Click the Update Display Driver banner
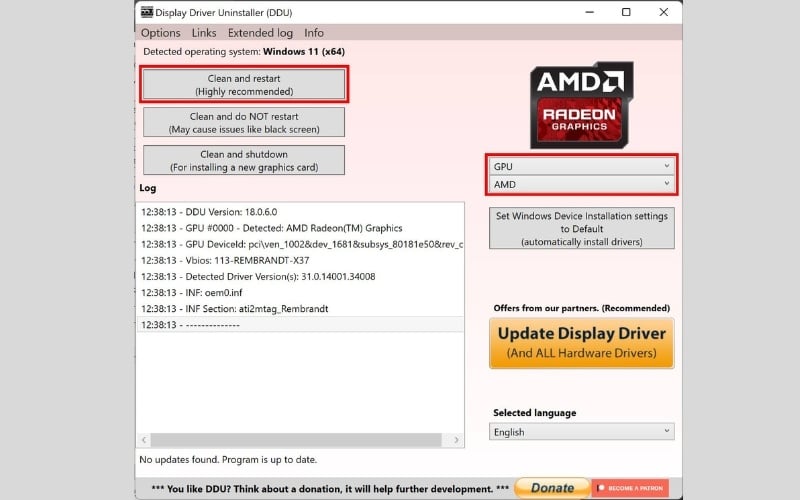800x500 pixels. 581,343
